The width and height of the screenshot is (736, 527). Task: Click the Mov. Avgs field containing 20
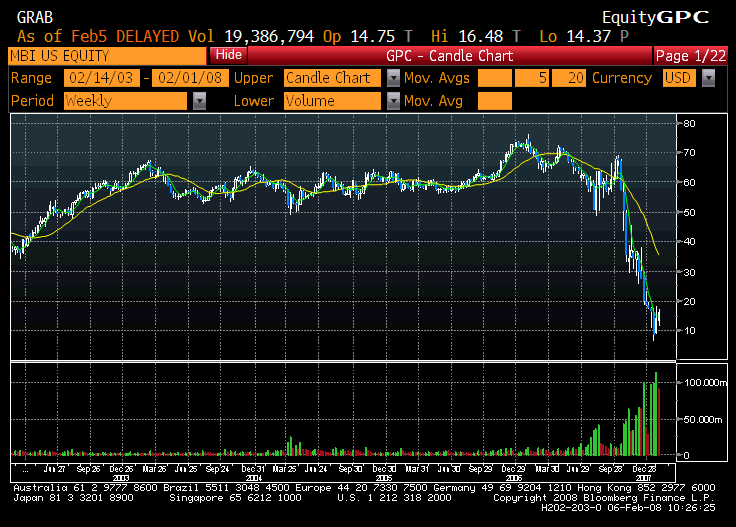point(570,78)
